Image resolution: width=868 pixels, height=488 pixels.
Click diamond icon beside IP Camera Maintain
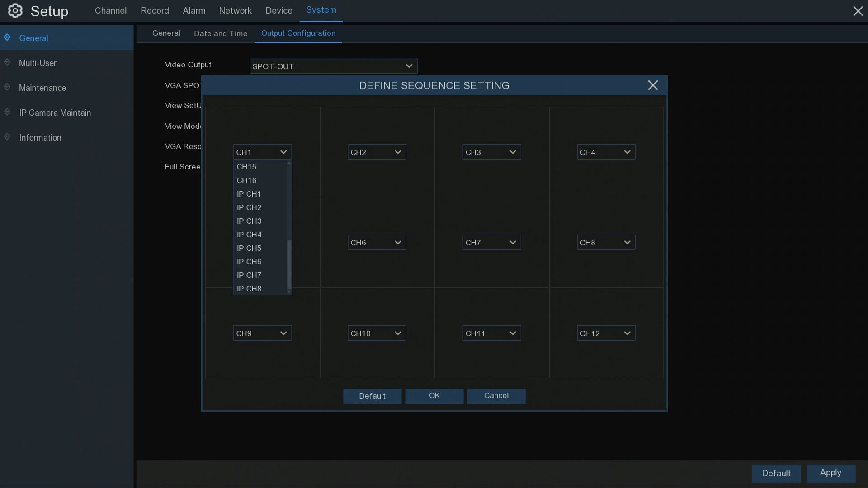[7, 112]
